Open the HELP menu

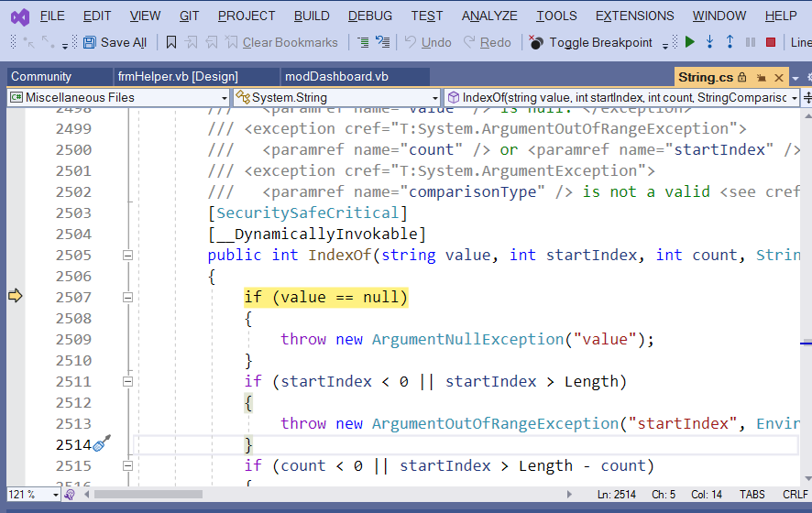(781, 16)
